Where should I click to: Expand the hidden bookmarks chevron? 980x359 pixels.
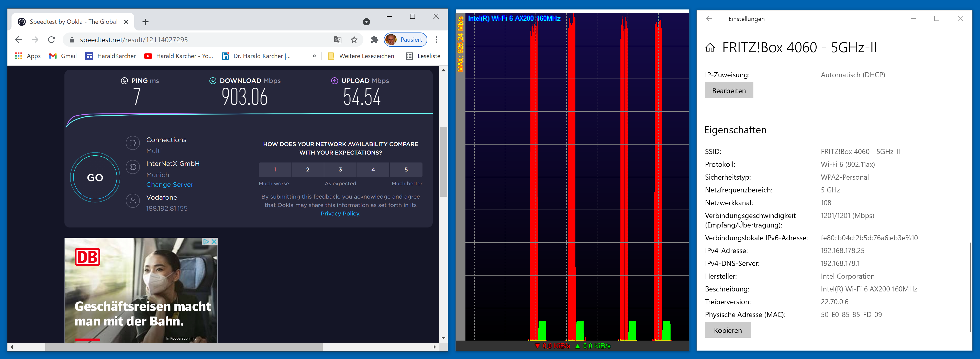click(314, 56)
